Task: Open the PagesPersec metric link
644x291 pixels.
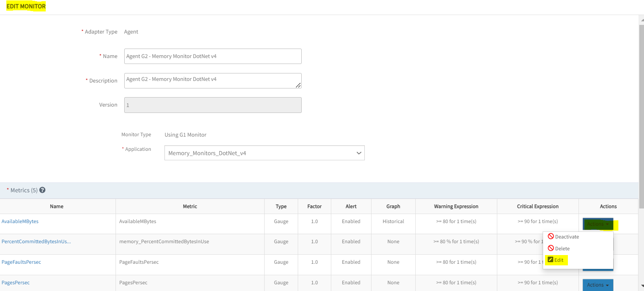Action: 16,283
